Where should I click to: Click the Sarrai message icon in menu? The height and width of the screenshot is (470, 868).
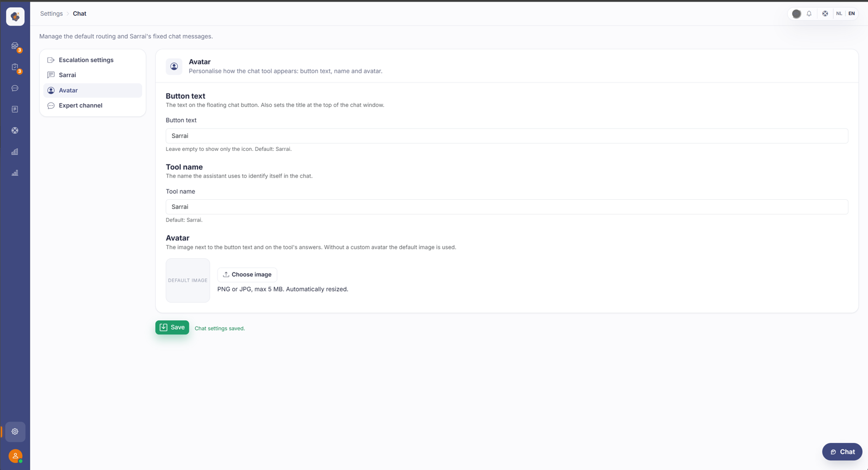tap(51, 75)
